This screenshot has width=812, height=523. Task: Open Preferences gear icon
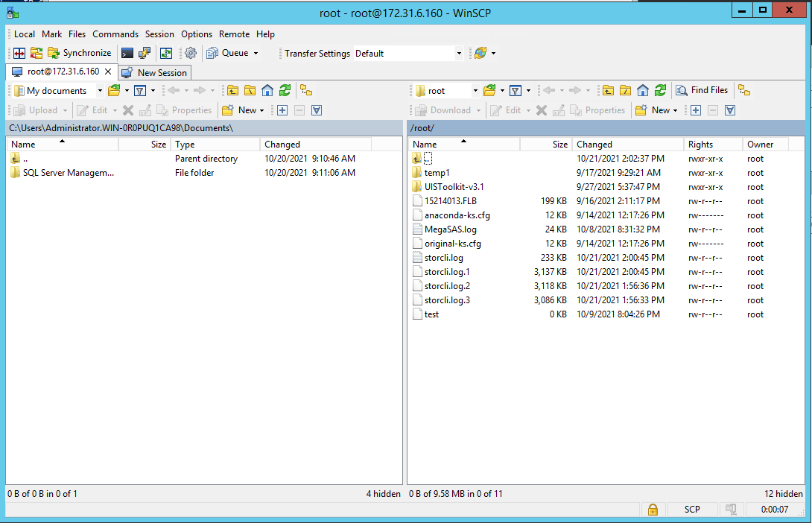(x=191, y=53)
